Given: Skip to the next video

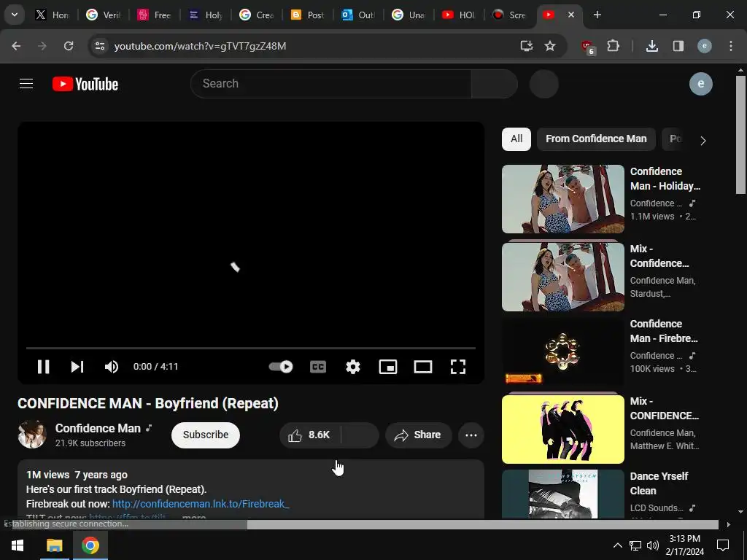Looking at the screenshot, I should [77, 367].
